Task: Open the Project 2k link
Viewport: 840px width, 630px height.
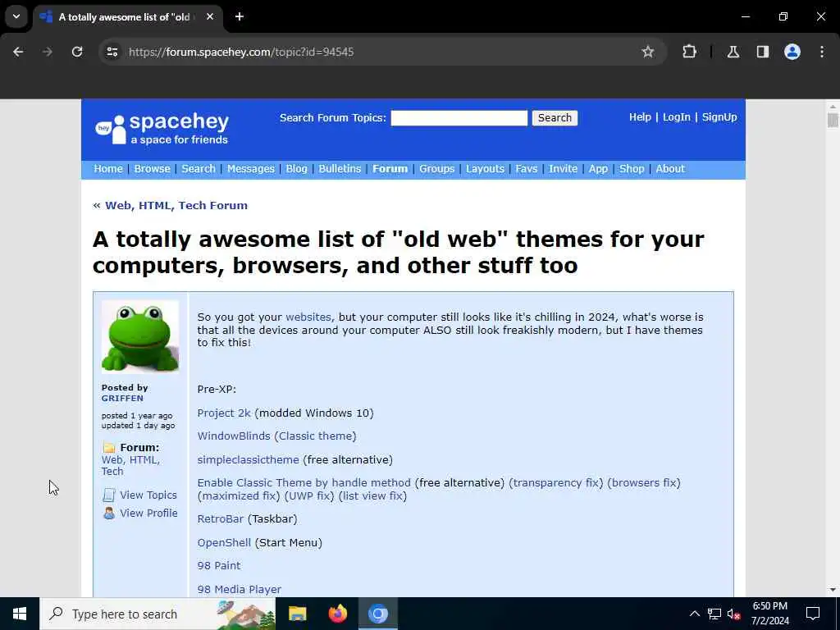Action: (224, 413)
